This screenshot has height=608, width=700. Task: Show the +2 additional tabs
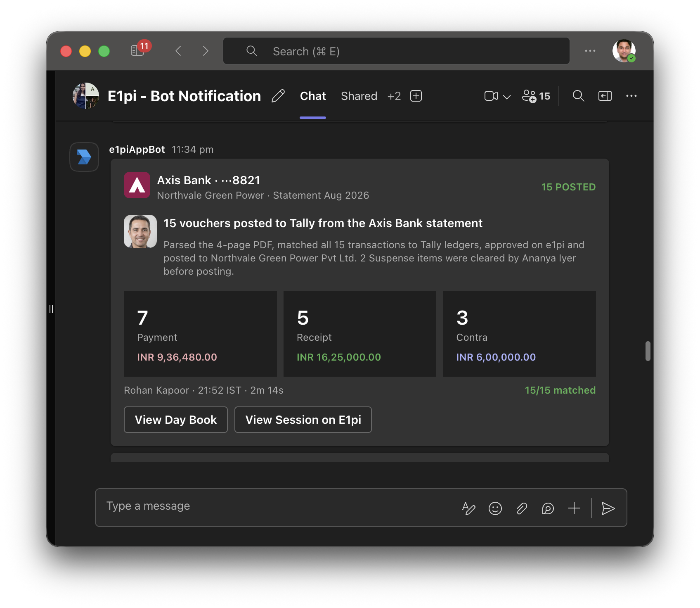394,96
